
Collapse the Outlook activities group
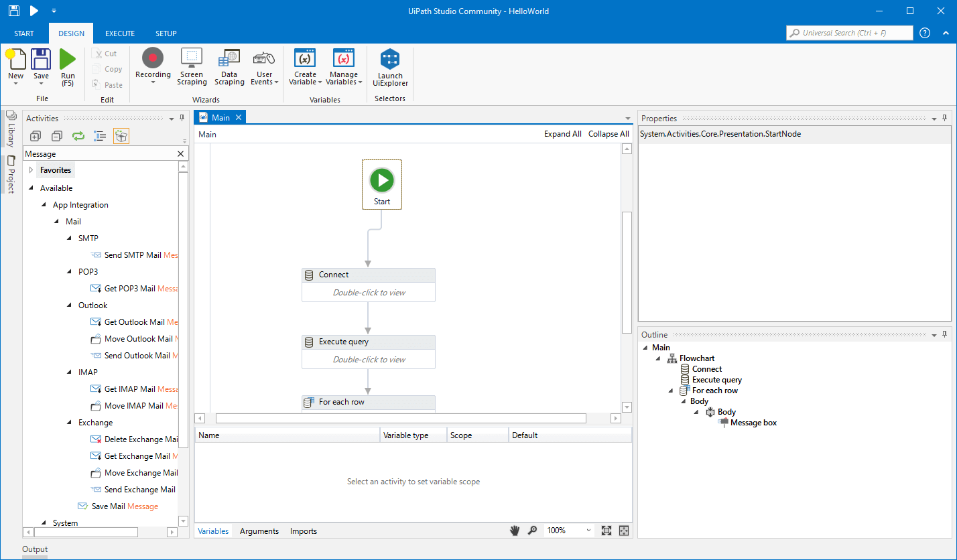[x=70, y=305]
